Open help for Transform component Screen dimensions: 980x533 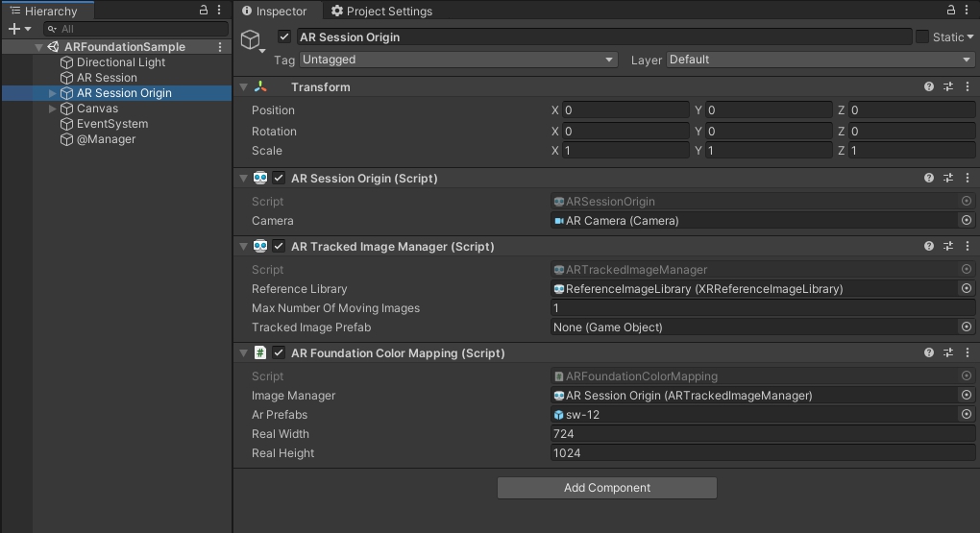point(928,86)
